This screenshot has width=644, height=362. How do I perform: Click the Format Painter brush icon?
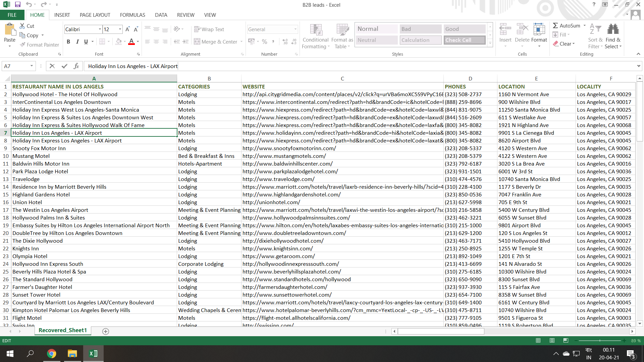[x=22, y=45]
